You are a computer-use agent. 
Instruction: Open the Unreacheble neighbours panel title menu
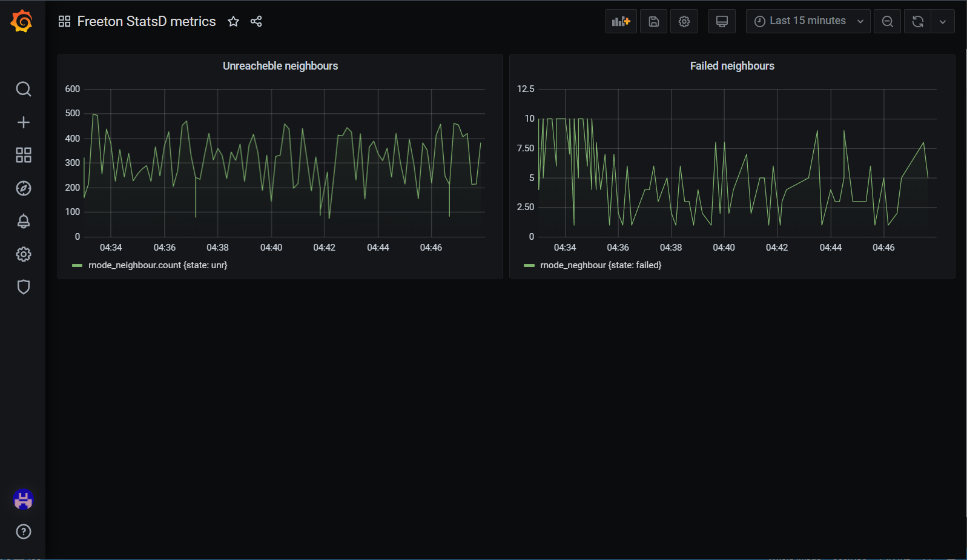pyautogui.click(x=280, y=66)
